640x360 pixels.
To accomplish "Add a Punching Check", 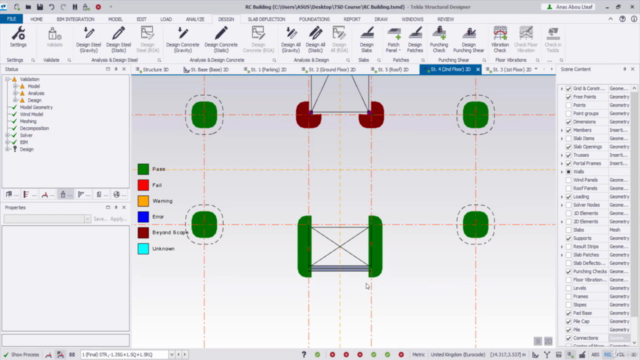I will click(x=439, y=40).
